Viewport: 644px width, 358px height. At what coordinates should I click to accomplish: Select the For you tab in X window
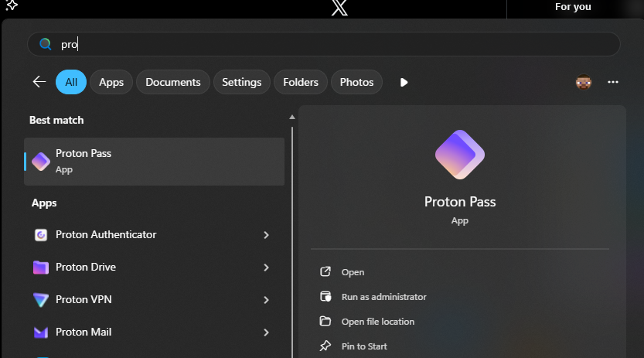[573, 7]
